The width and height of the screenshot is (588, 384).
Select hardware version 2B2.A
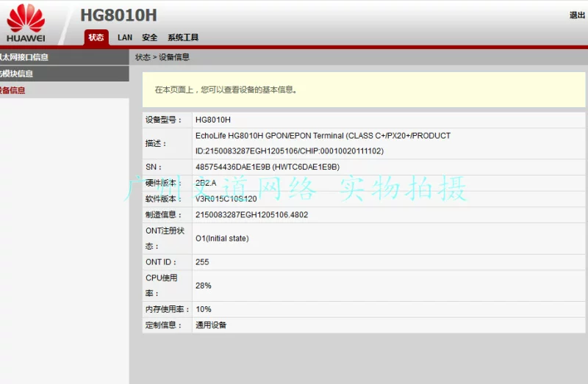click(x=206, y=184)
